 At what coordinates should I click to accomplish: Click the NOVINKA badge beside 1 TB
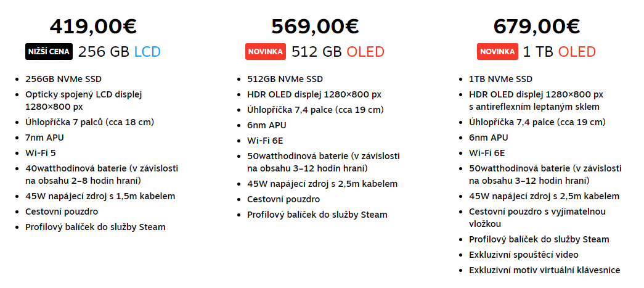click(x=497, y=52)
